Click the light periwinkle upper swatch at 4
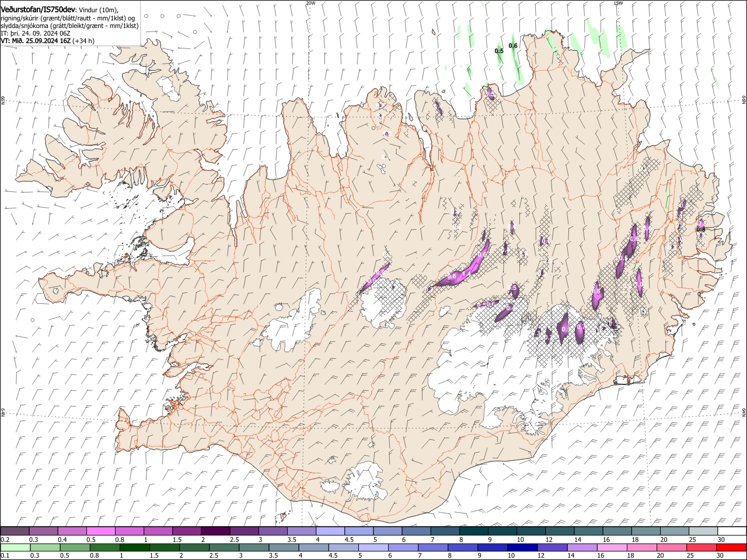The image size is (747, 560). pyautogui.click(x=330, y=531)
